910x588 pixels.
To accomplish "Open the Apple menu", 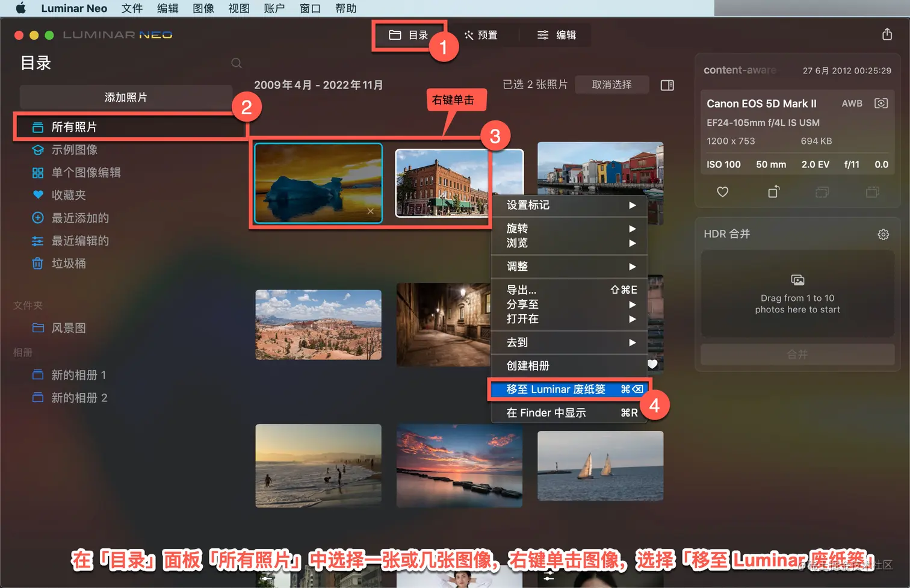I will (20, 8).
